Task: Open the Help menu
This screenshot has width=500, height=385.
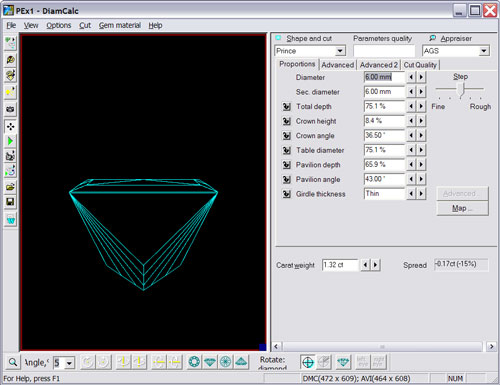Action: [x=155, y=25]
